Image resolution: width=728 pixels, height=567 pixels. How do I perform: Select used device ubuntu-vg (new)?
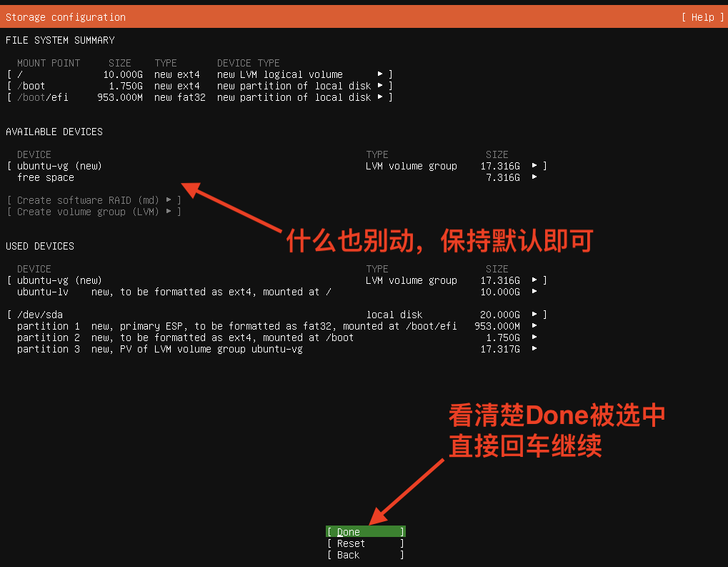[277, 280]
